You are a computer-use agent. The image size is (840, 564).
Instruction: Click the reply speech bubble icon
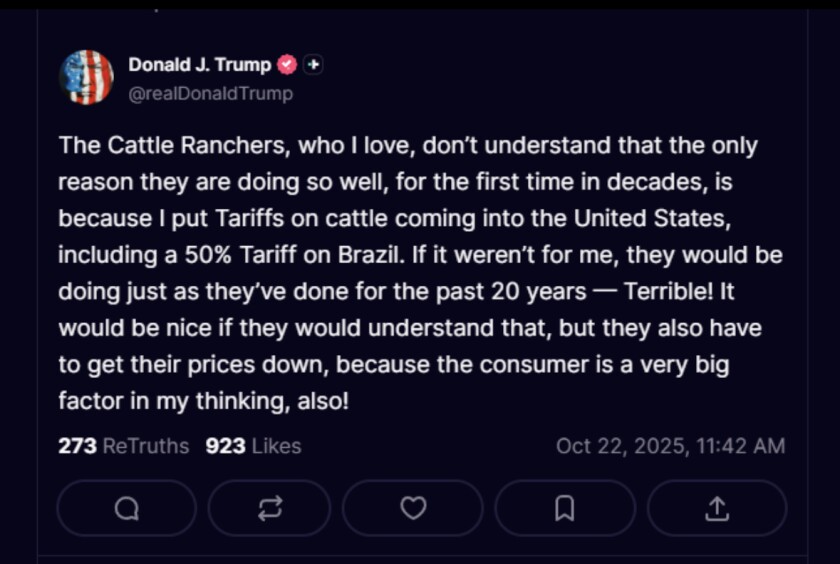126,509
